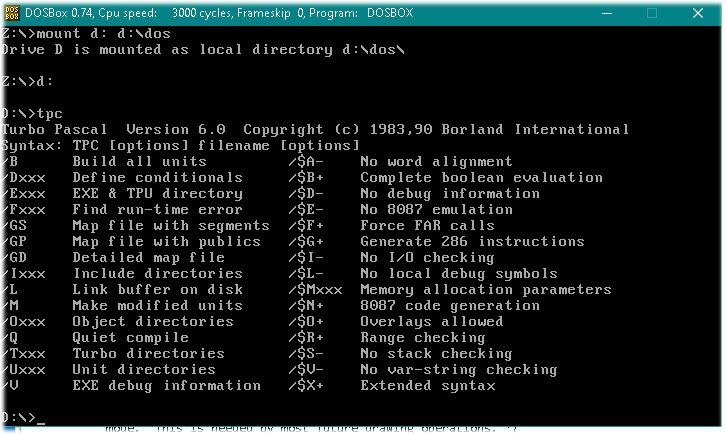Click the 'mount d: d:\dos' command line
This screenshot has width=726, height=434.
[86, 33]
